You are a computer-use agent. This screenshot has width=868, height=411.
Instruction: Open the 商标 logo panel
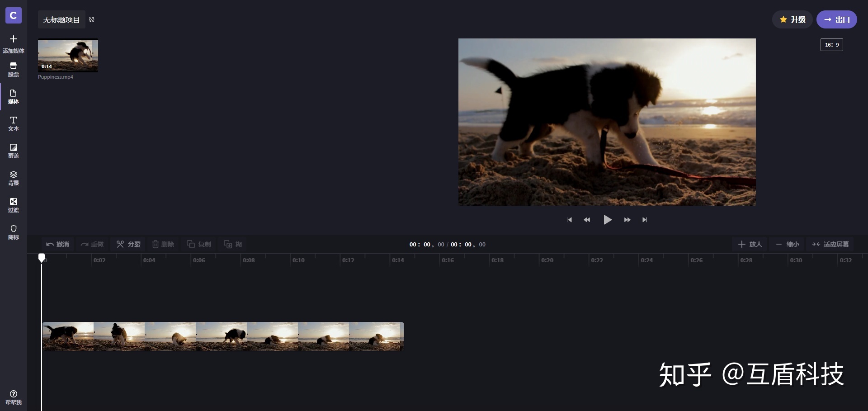[14, 232]
